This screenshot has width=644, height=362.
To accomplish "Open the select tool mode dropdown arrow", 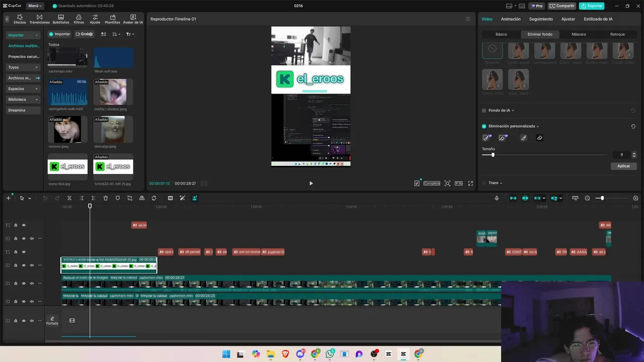I will coord(29,198).
